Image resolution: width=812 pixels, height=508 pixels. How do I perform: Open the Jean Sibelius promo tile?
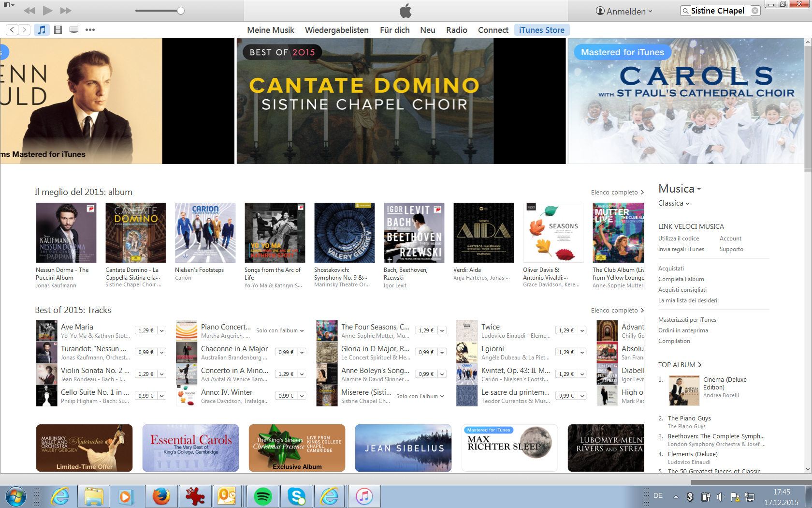(x=403, y=448)
